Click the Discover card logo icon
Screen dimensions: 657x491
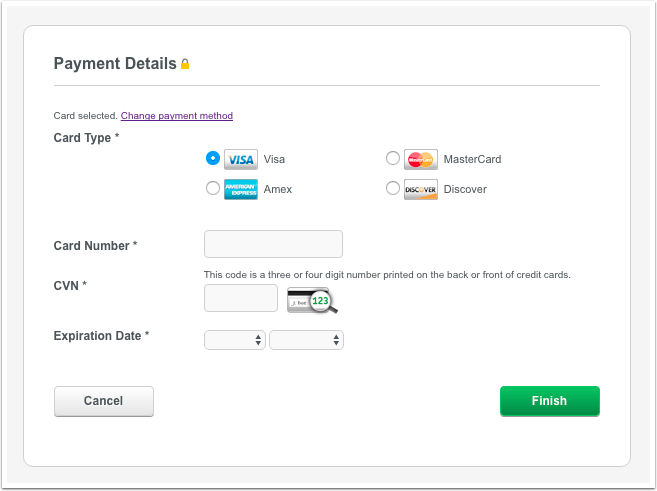(421, 189)
